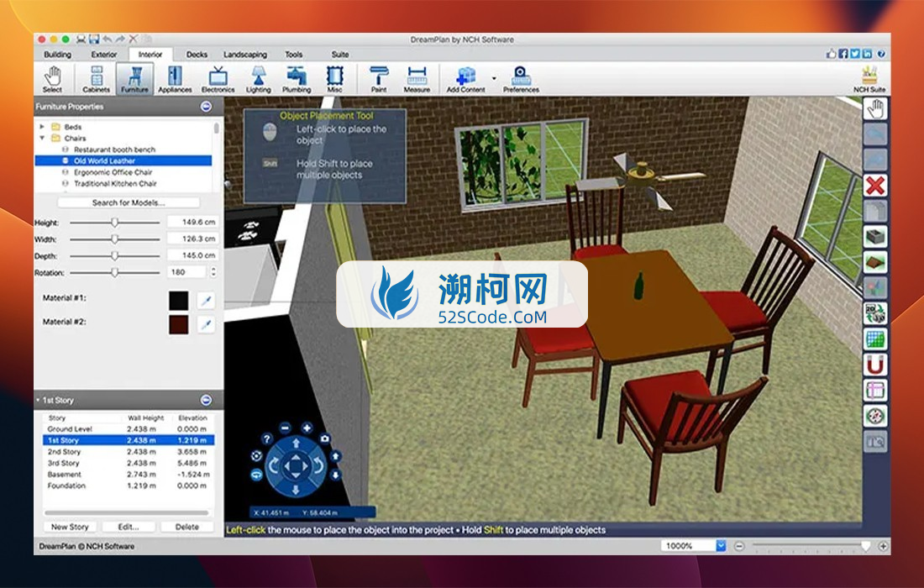Image resolution: width=924 pixels, height=588 pixels.
Task: Click the magnet snap icon in right sidebar
Action: tap(875, 365)
